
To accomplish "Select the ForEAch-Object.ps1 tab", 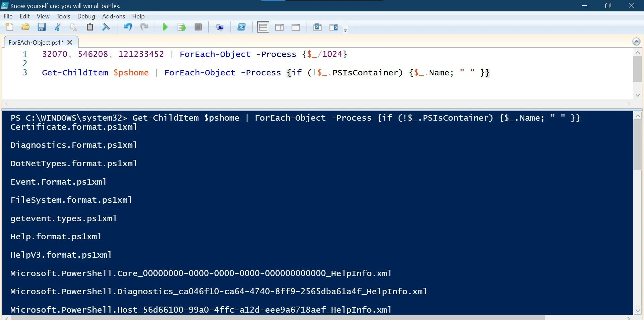I will pyautogui.click(x=36, y=42).
